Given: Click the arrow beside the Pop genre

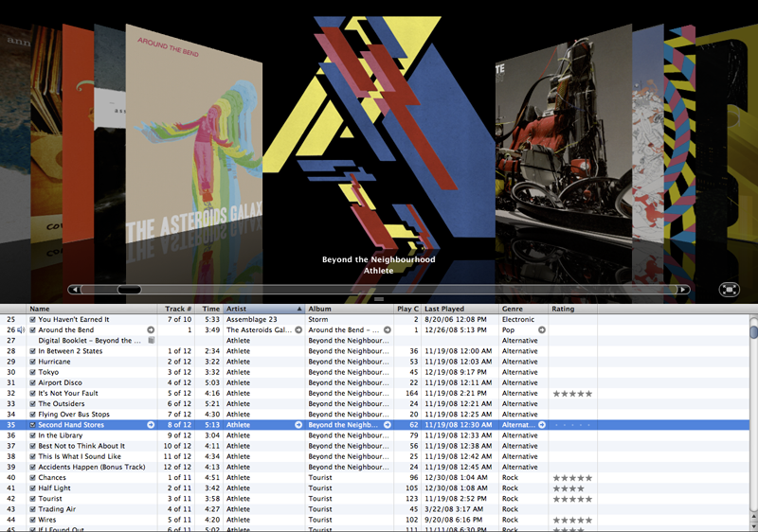Looking at the screenshot, I should click(542, 329).
